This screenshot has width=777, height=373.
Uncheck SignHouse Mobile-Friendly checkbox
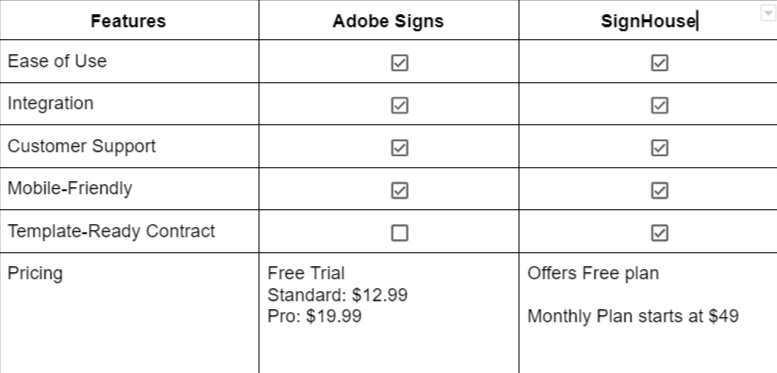coord(659,191)
